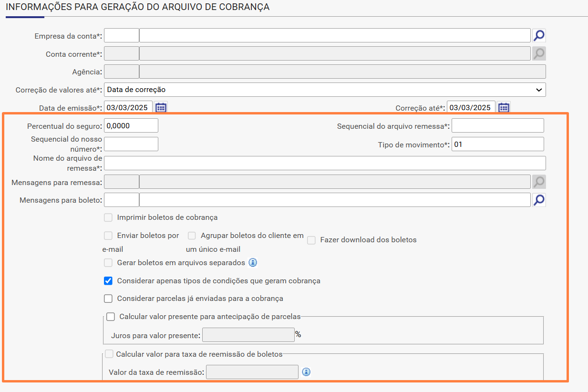Click Juros para valor presente field

(248, 335)
